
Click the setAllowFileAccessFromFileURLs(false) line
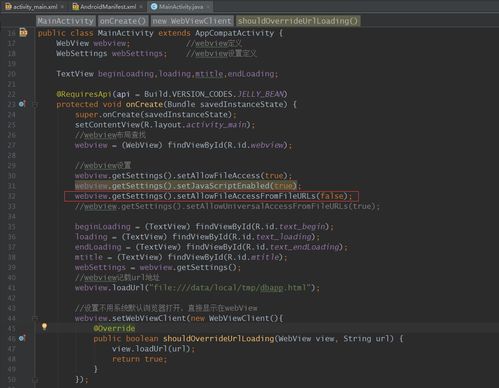coord(213,196)
